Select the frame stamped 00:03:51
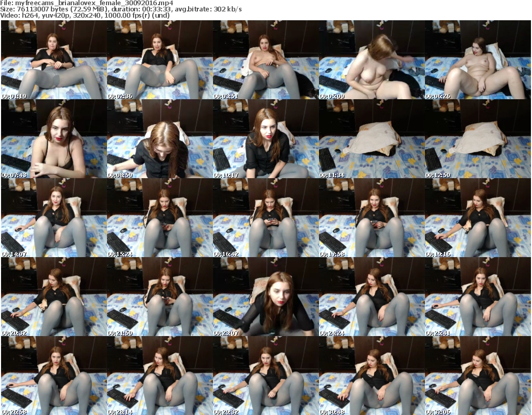Viewport: 532px width, 415px height. pos(265,60)
